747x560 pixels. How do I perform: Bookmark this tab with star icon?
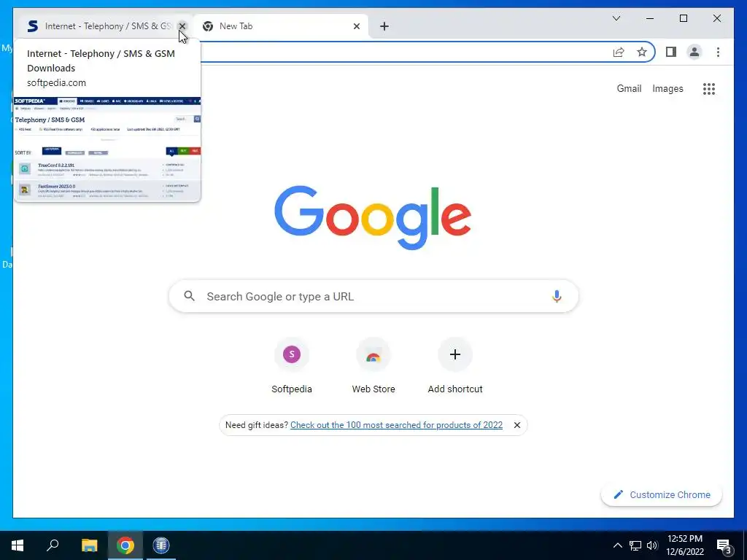coord(642,52)
